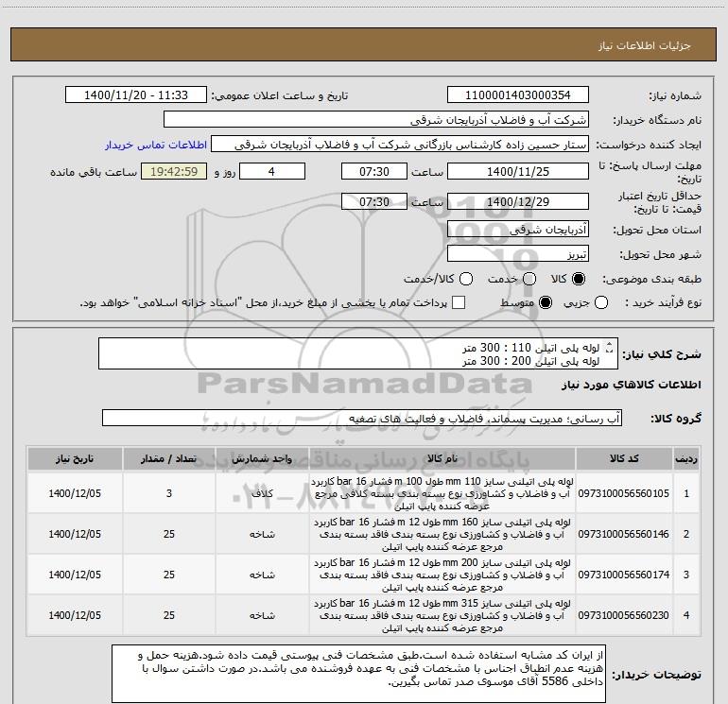Image resolution: width=728 pixels, height=704 pixels.
Task: Click the 110 mm pipe product name
Action: (442, 493)
